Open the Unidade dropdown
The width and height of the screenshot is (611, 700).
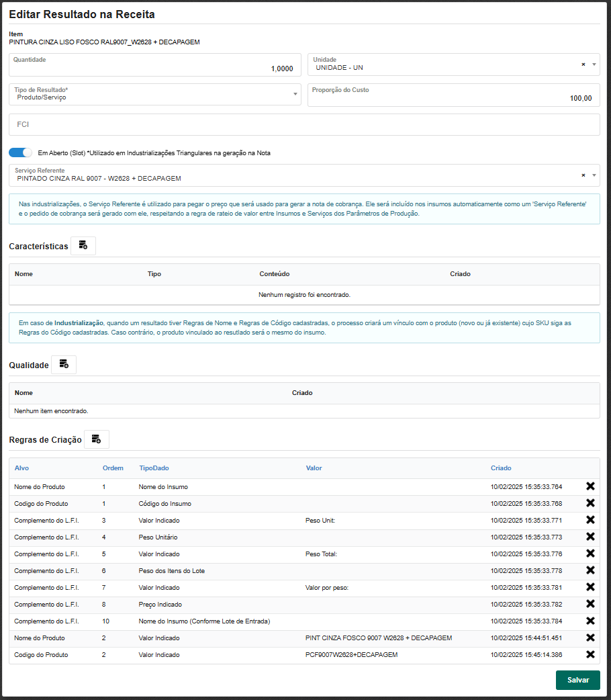pyautogui.click(x=594, y=64)
